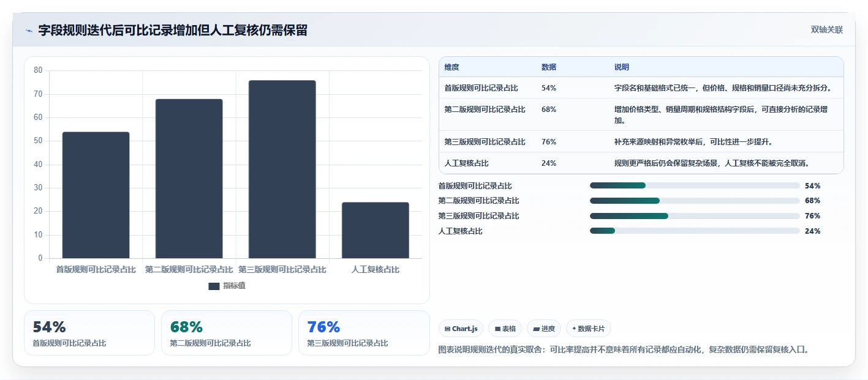Click description about 补充来源映射和异常枚举

tap(693, 142)
